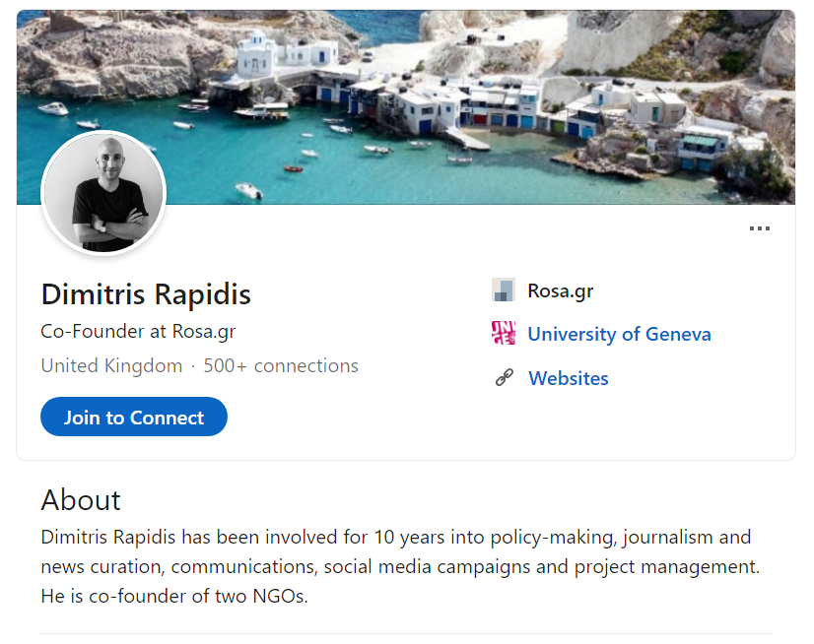The width and height of the screenshot is (814, 644).
Task: Click the white chapel in the cover photo
Action: point(255,55)
